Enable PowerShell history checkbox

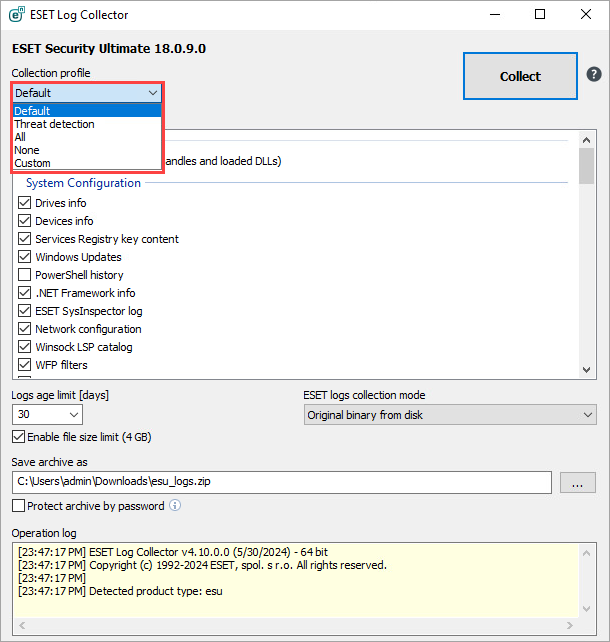25,275
